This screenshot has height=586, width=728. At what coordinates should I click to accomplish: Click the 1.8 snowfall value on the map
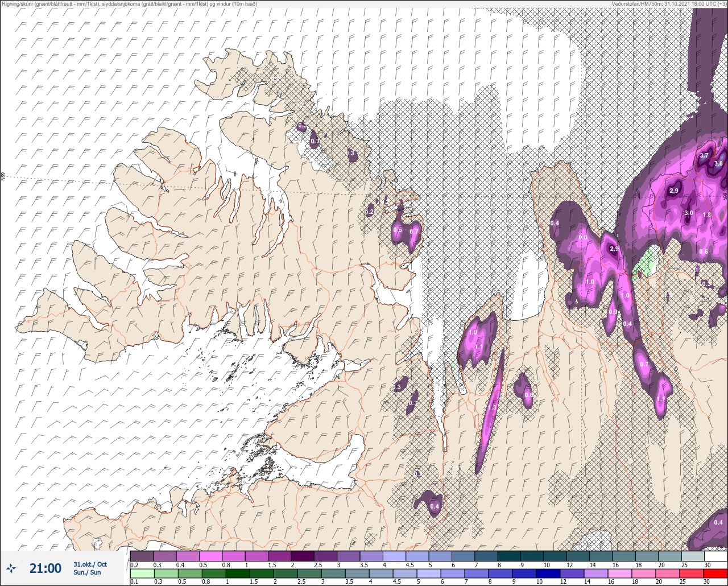pos(707,214)
